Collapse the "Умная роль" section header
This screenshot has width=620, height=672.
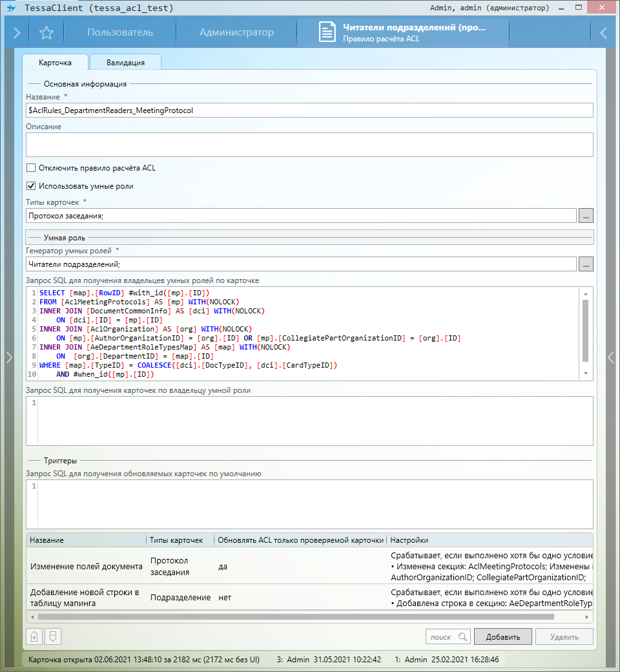[65, 238]
